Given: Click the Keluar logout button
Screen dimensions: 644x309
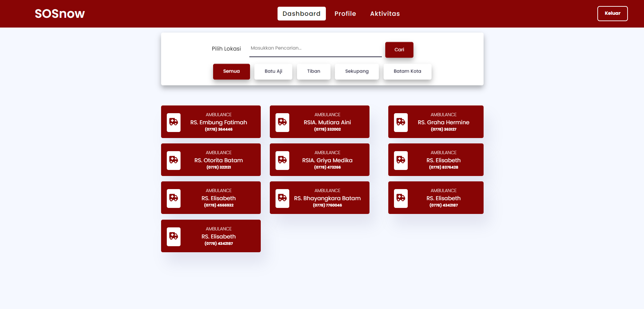Looking at the screenshot, I should point(612,13).
